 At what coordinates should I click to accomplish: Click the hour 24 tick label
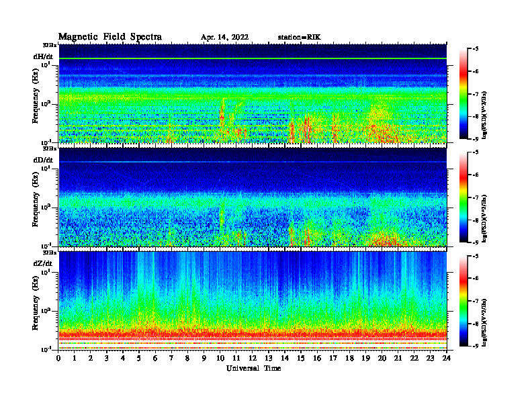pos(447,358)
